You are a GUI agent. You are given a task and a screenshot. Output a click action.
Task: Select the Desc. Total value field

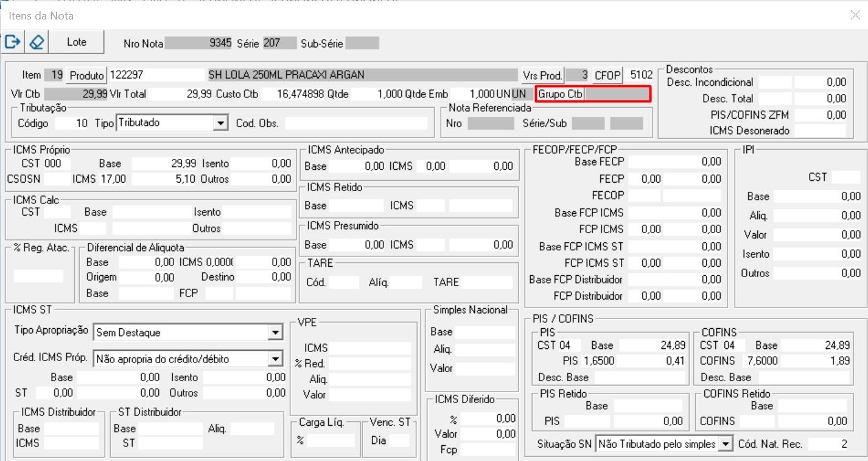click(821, 99)
